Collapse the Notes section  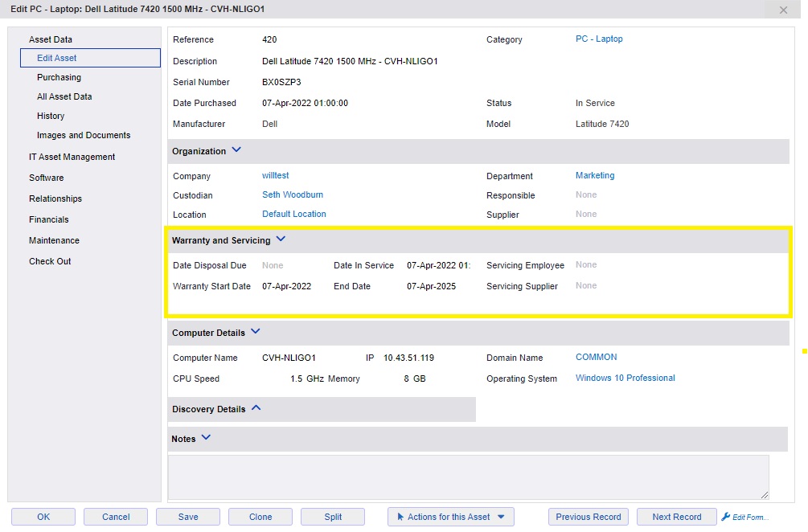point(203,438)
